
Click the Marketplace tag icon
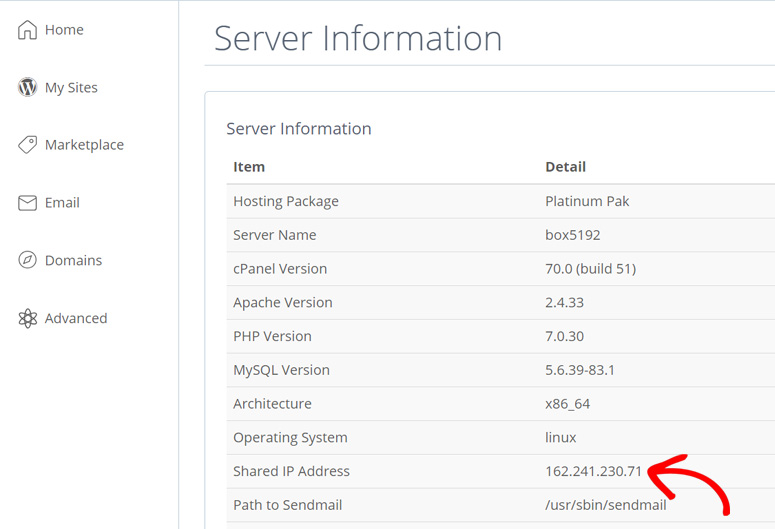coord(27,145)
